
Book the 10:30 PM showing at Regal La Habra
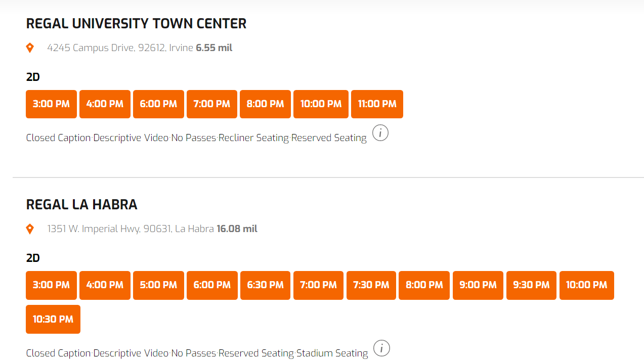point(53,319)
